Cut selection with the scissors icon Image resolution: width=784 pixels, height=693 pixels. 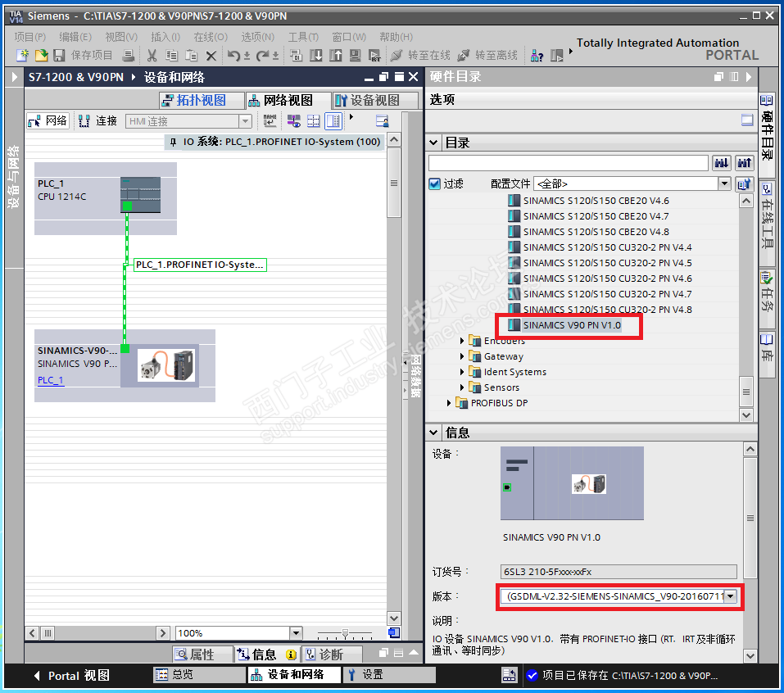152,56
